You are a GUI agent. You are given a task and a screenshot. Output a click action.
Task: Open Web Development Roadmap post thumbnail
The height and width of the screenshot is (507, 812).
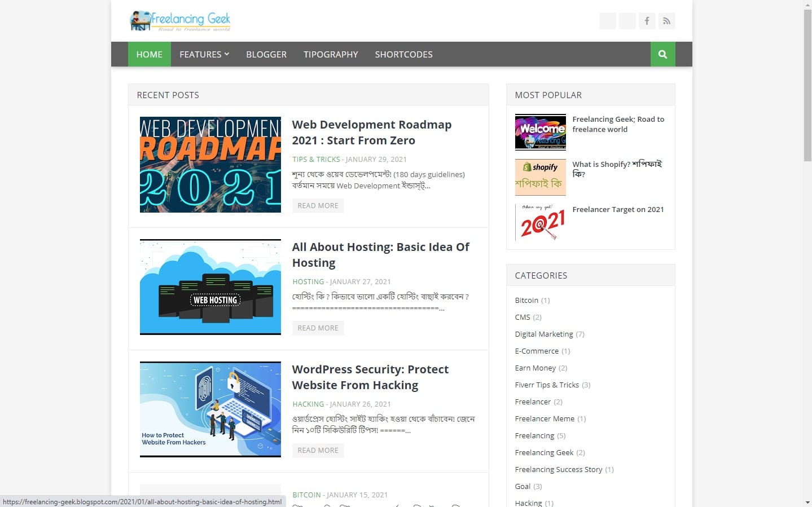point(210,165)
